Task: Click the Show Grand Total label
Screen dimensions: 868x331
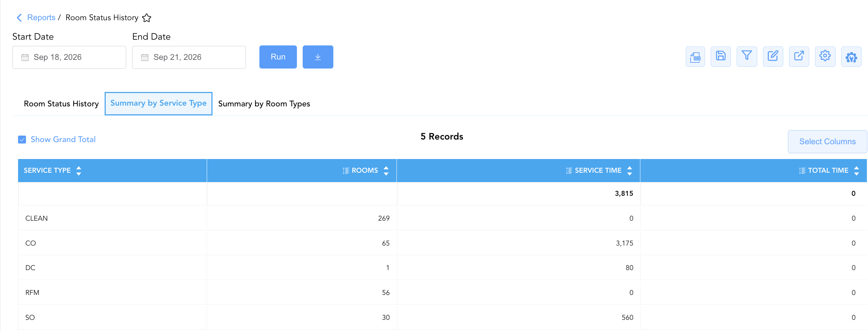Action: tap(63, 140)
